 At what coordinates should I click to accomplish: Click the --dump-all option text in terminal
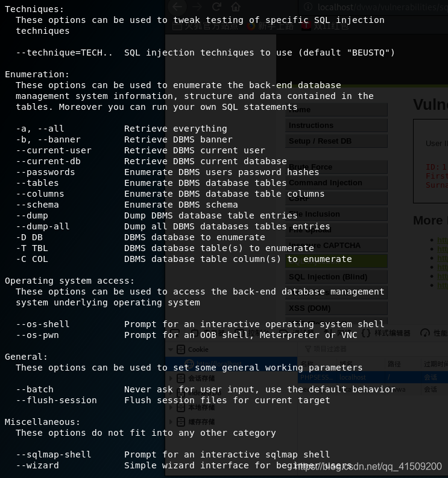43,226
